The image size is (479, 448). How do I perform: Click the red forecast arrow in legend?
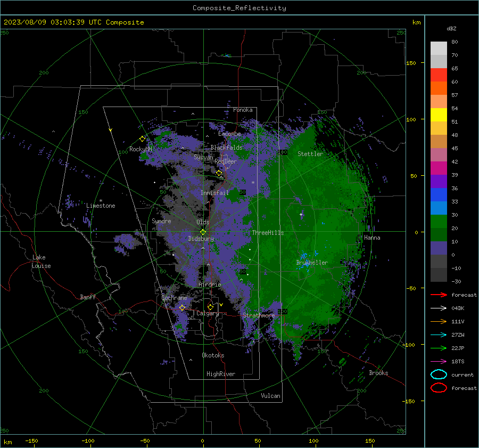(439, 295)
